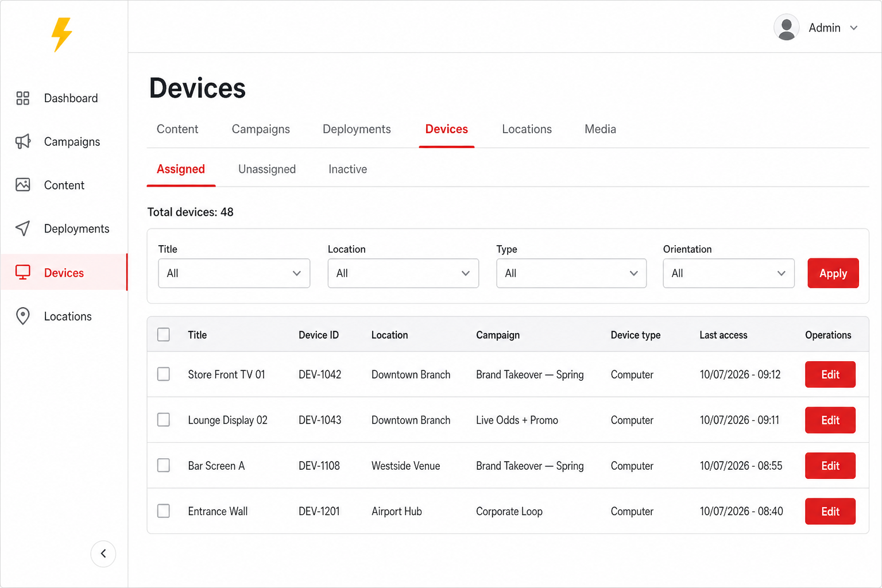Image resolution: width=882 pixels, height=588 pixels.
Task: Click the Corporate Loop campaign cell
Action: (x=509, y=512)
